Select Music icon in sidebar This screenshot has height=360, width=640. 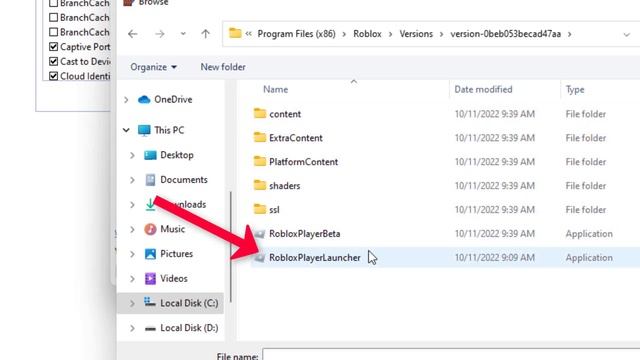coord(150,229)
